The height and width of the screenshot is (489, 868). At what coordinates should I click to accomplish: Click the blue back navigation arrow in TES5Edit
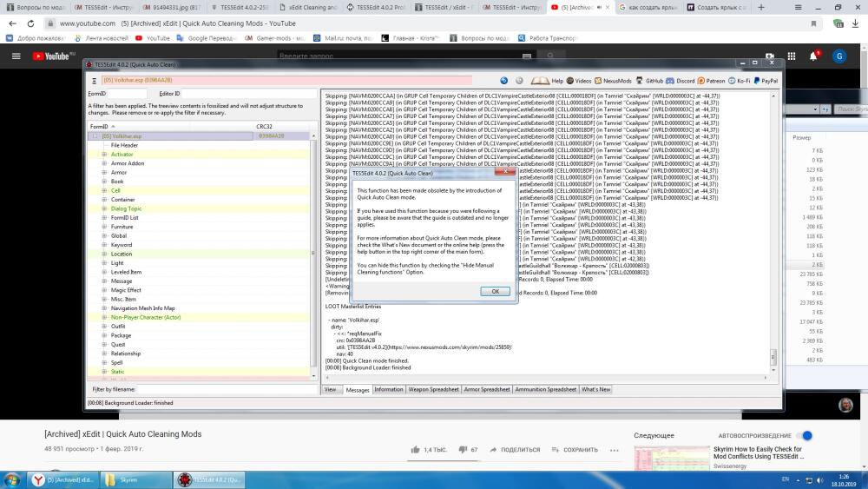tap(503, 81)
